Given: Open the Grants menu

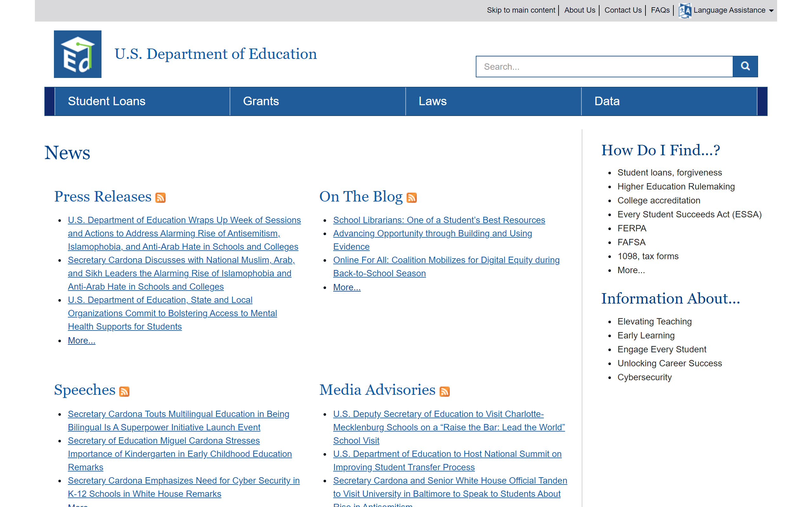Looking at the screenshot, I should pyautogui.click(x=261, y=101).
